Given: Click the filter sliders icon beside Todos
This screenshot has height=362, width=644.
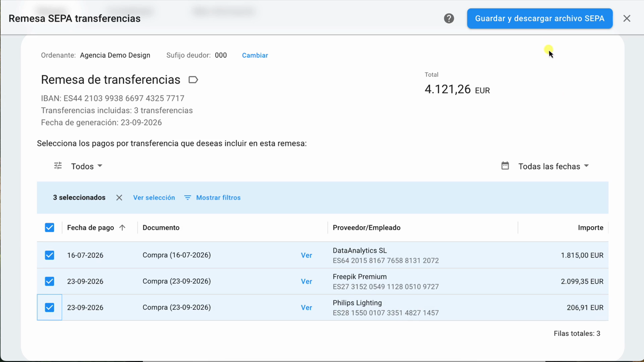Looking at the screenshot, I should 58,166.
